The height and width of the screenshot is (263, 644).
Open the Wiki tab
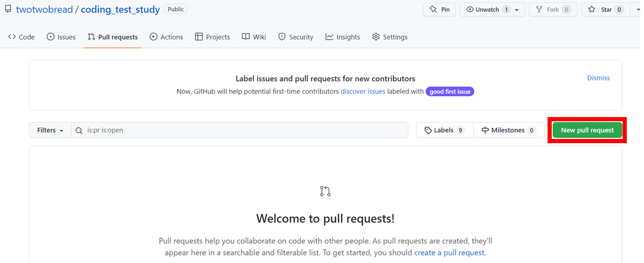[x=254, y=37]
